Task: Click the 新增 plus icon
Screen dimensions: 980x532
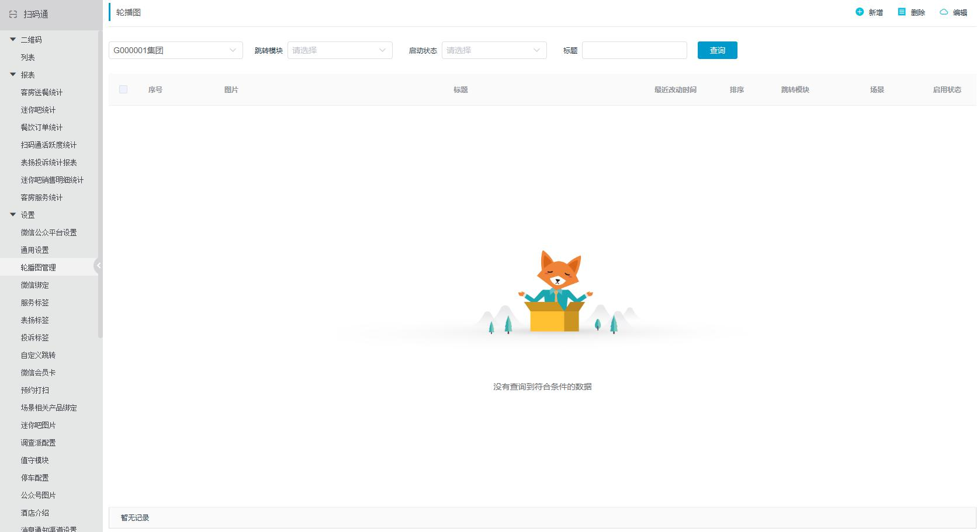Action: tap(859, 12)
